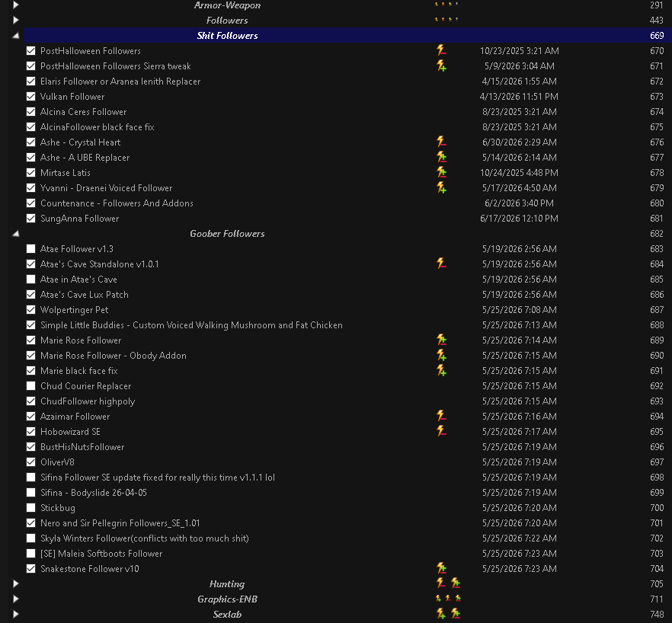Image resolution: width=672 pixels, height=623 pixels.
Task: Click conflict icon for Hobowizard SE
Action: 441,432
